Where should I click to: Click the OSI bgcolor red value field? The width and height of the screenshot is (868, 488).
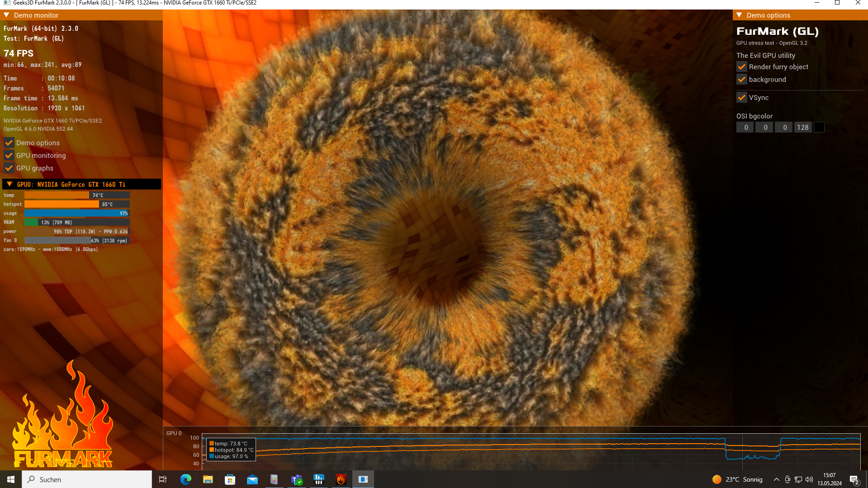[745, 128]
